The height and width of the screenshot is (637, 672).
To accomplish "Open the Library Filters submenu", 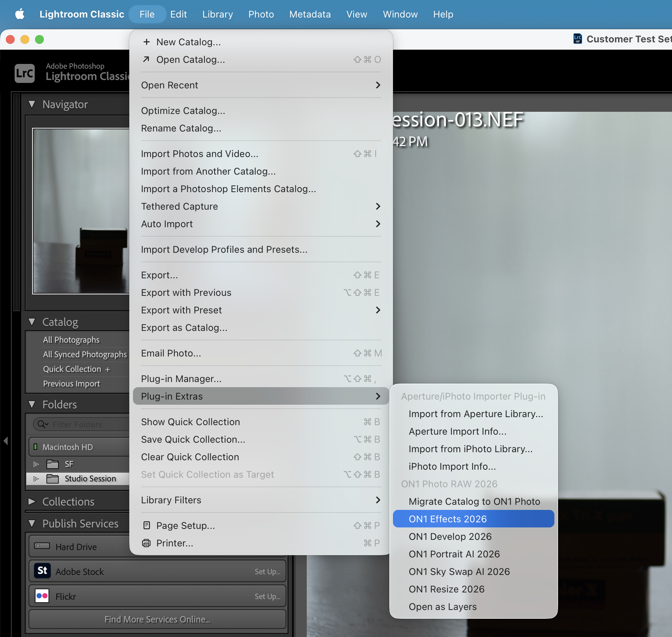I will (x=261, y=500).
